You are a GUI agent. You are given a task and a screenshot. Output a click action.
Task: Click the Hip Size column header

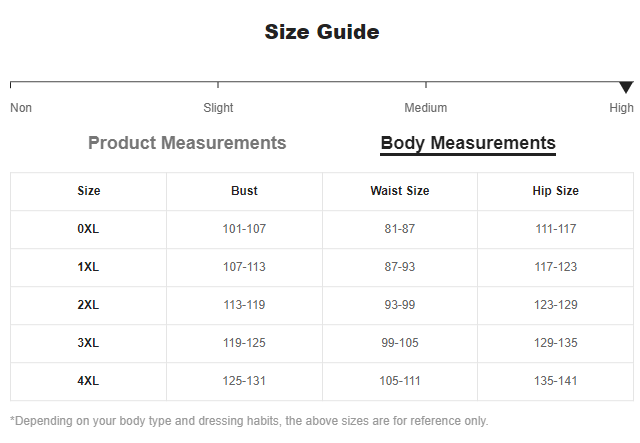pos(556,191)
